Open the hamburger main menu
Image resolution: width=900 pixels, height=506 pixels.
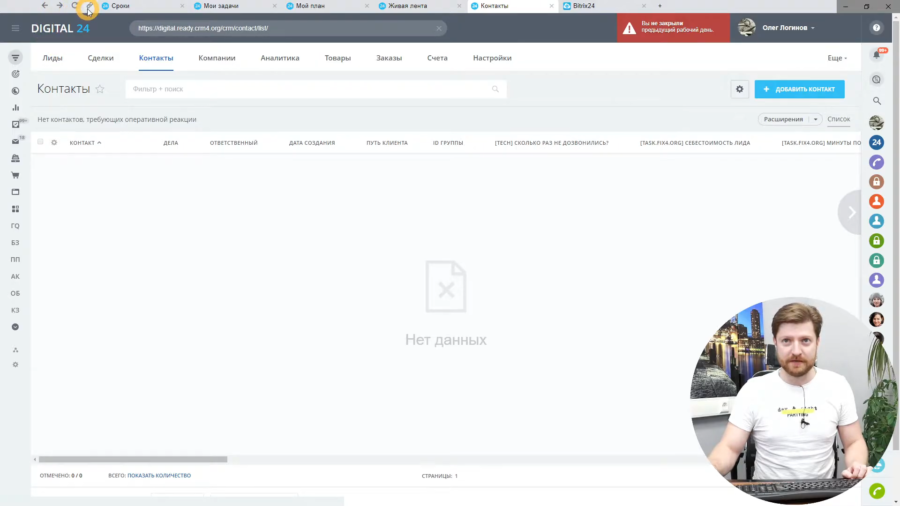15,28
